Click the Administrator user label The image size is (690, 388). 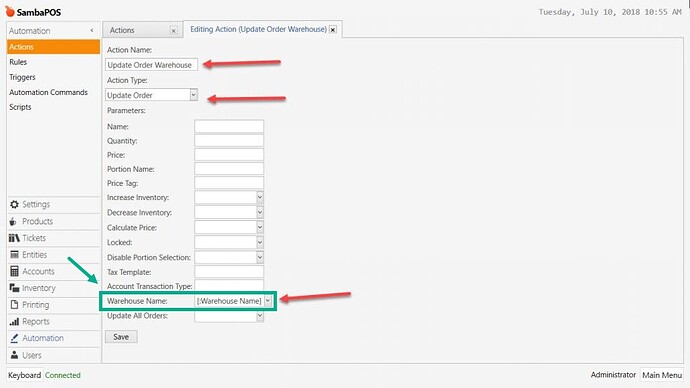613,375
